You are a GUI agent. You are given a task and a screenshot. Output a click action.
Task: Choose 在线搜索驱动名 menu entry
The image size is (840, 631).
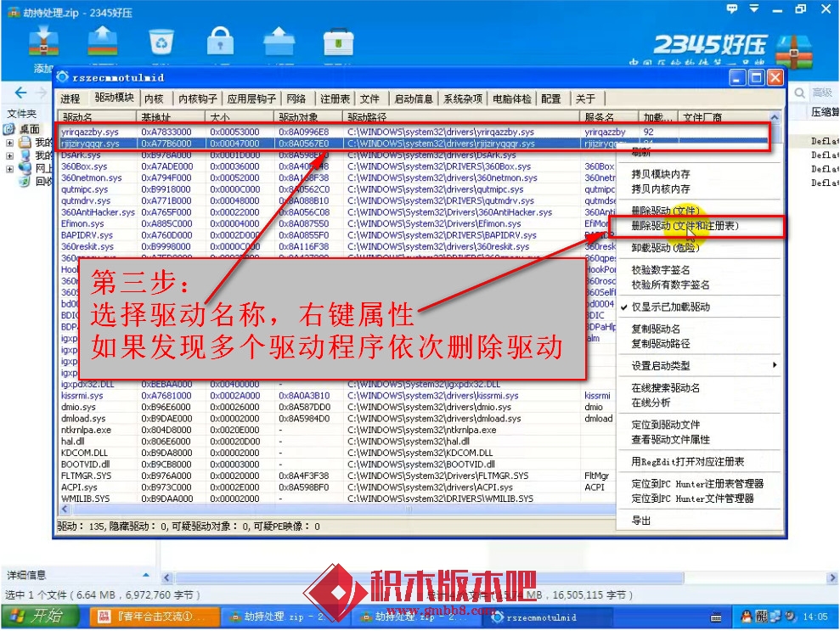point(666,388)
